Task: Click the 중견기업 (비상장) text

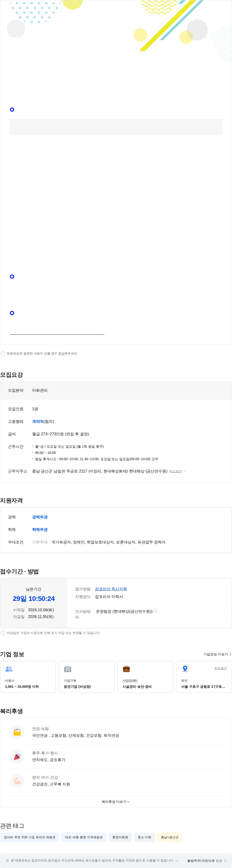Action: 77,686
